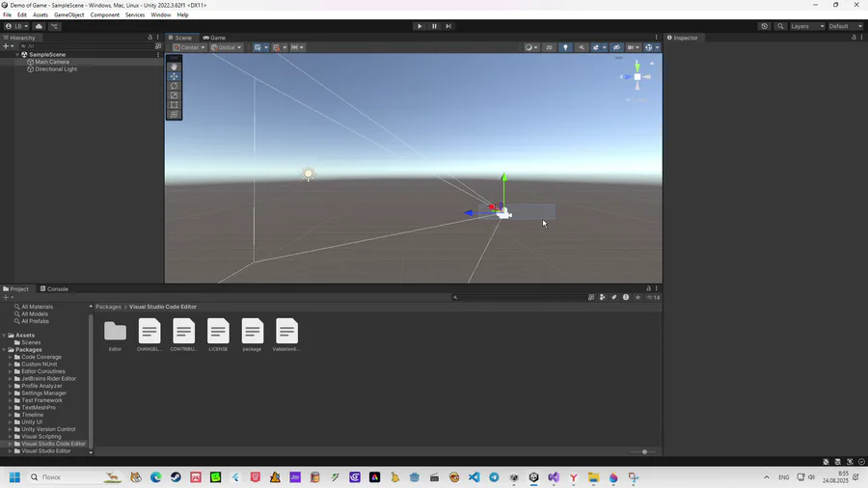Open the Windows Start menu

click(14, 477)
